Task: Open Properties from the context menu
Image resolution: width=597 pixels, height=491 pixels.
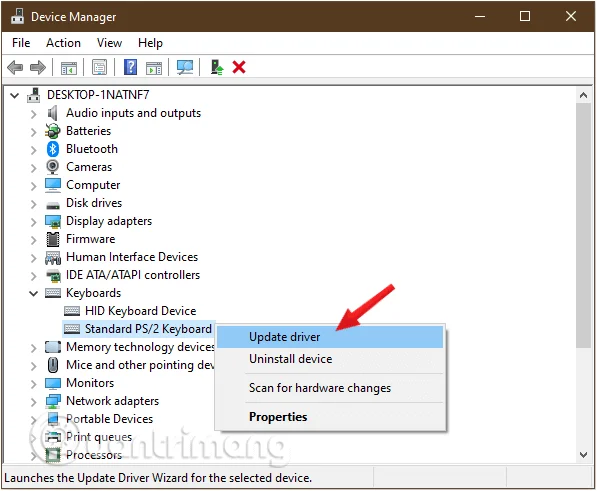Action: pyautogui.click(x=330, y=417)
